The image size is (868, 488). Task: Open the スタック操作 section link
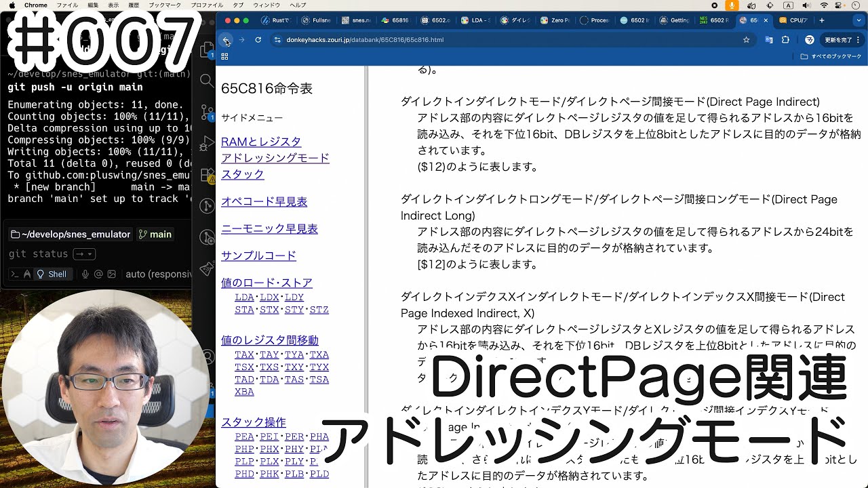coord(254,422)
